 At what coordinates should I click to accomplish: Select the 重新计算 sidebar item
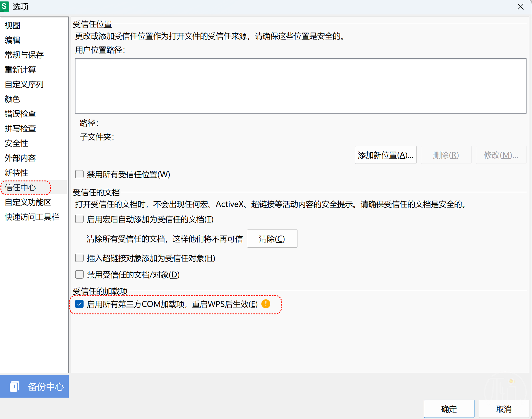(20, 70)
